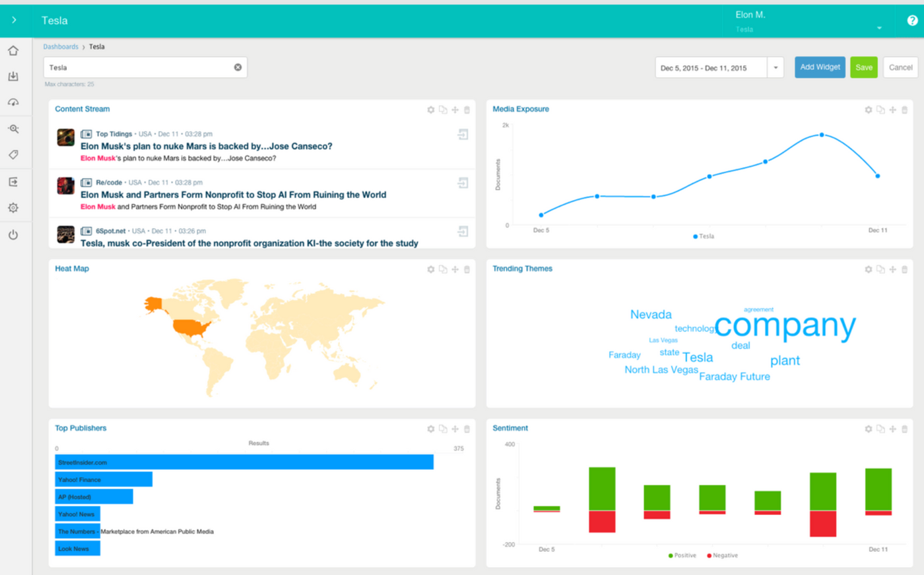
Task: Open the help question mark icon
Action: 912,20
